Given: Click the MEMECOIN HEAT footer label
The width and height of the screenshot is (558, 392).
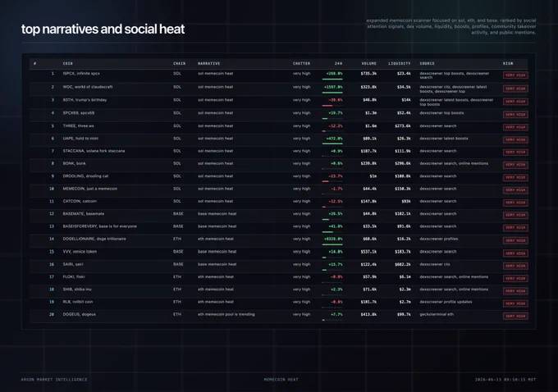Looking at the screenshot, I should (281, 380).
